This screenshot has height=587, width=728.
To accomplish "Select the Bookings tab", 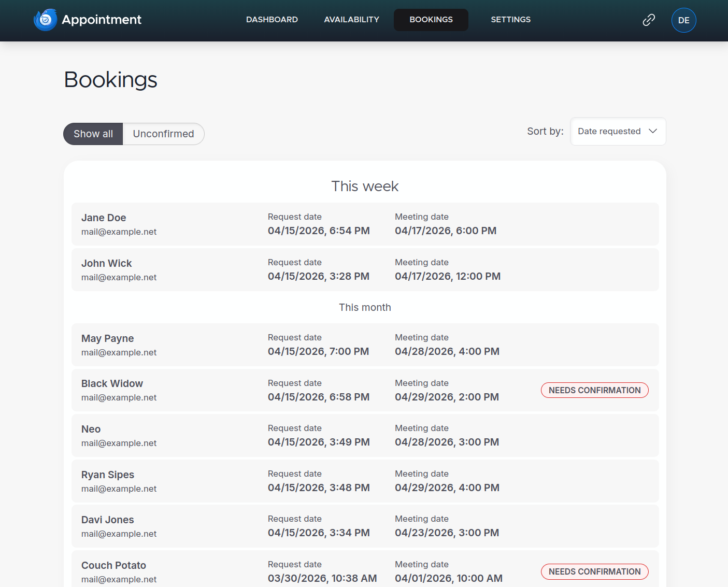I will click(x=431, y=20).
